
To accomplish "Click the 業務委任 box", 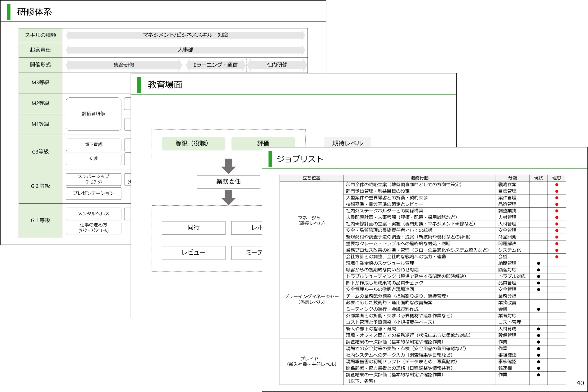I will (x=228, y=182).
